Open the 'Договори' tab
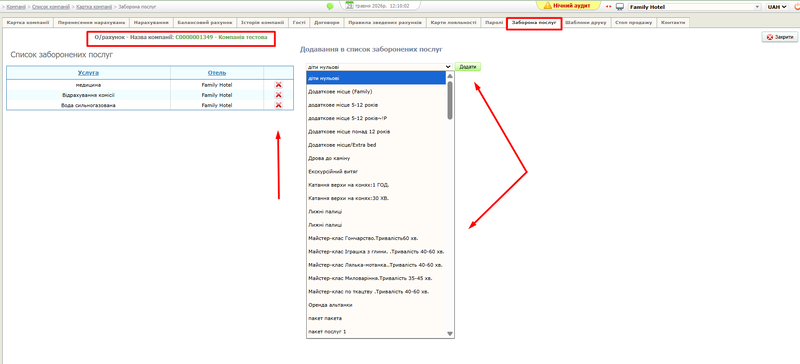 326,22
